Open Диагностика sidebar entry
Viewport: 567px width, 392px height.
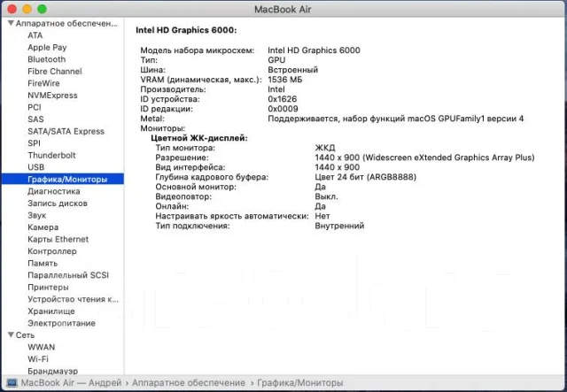[54, 191]
